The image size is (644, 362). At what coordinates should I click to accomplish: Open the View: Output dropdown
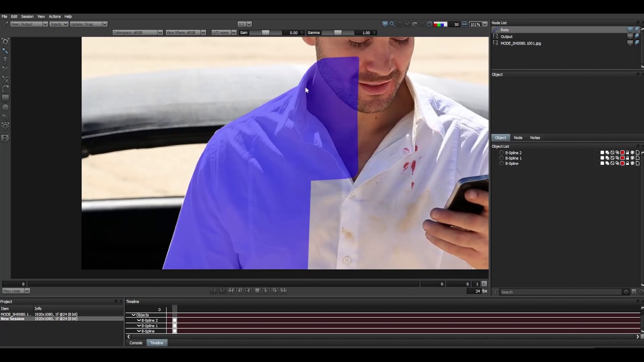click(x=28, y=24)
